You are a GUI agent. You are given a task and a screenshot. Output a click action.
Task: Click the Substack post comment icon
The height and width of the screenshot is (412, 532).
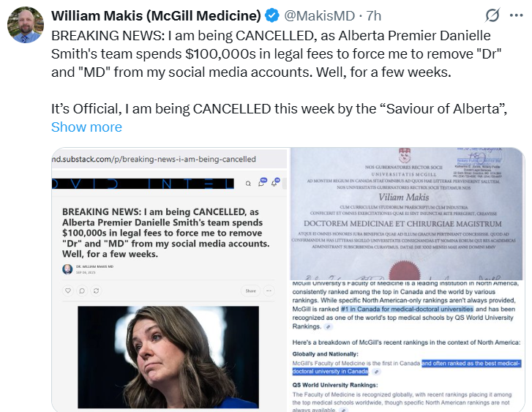pos(81,291)
